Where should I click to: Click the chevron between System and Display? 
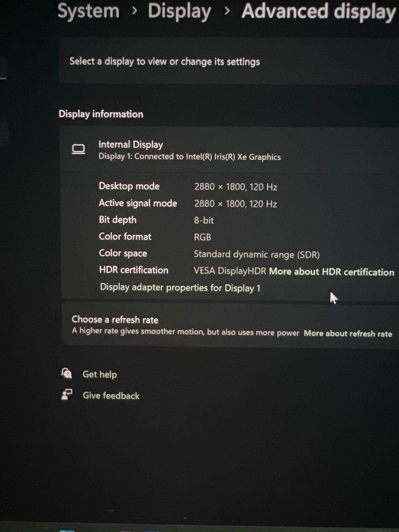(x=134, y=11)
